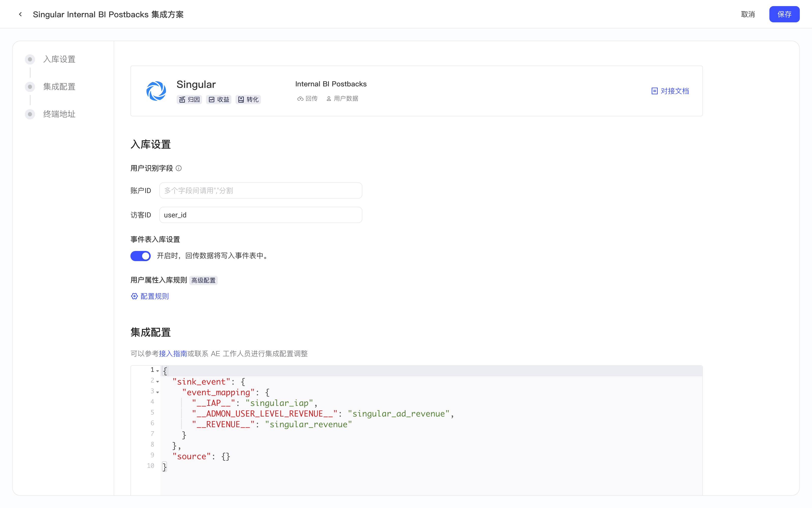Click the Singular logo icon

pos(156,91)
